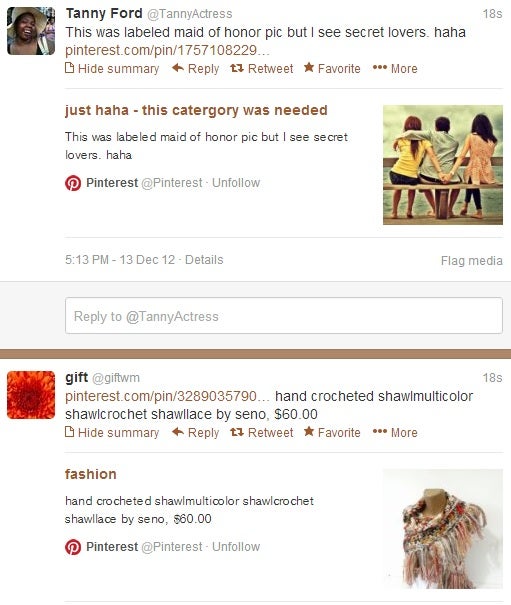Open Pinterest logo in fashion card
Screen dimensions: 511x605
(73, 547)
